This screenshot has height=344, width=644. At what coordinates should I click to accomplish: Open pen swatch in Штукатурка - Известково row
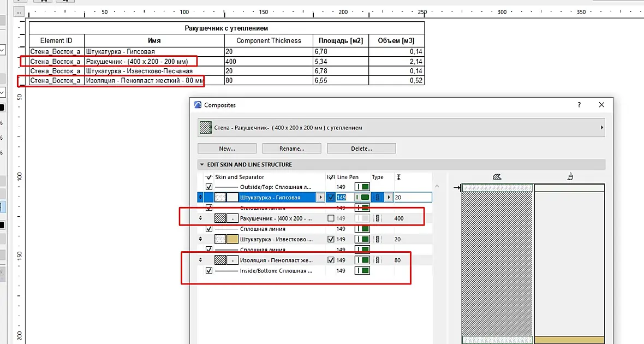point(362,239)
